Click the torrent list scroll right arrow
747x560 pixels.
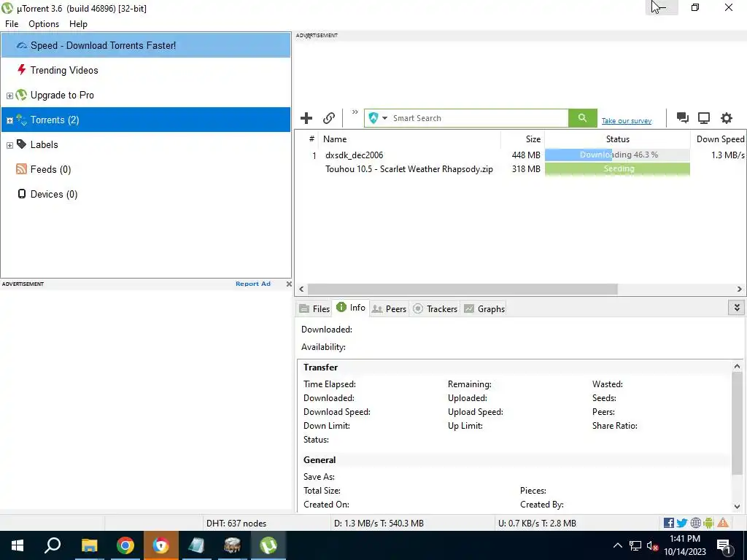tap(740, 289)
